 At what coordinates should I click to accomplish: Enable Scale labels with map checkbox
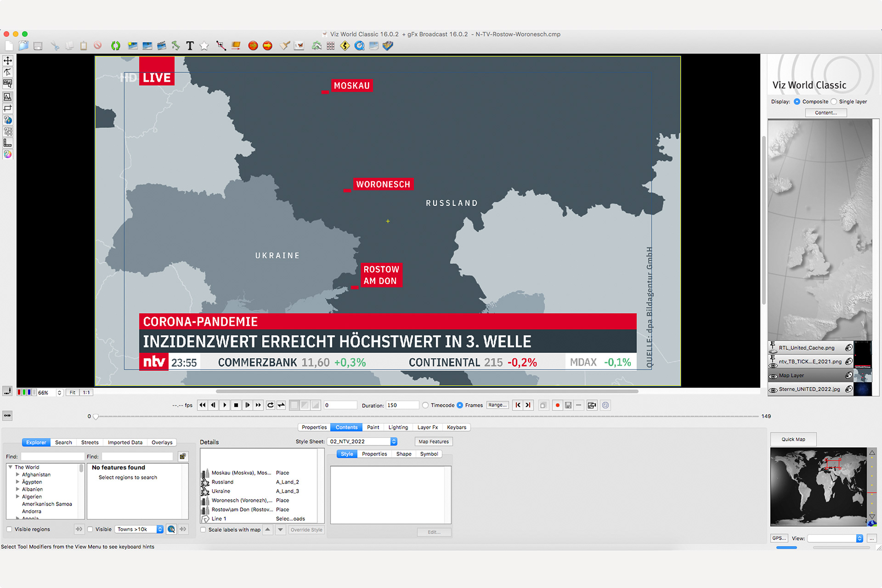coord(203,530)
